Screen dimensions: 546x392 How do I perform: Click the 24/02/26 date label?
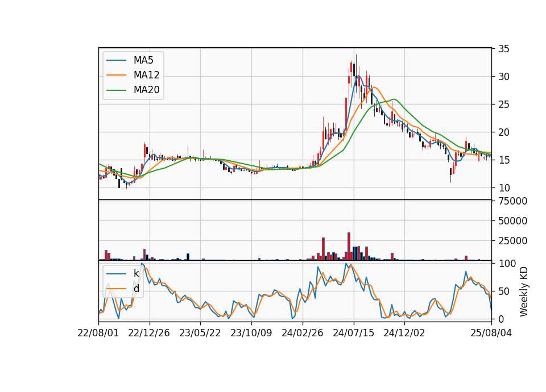[302, 333]
